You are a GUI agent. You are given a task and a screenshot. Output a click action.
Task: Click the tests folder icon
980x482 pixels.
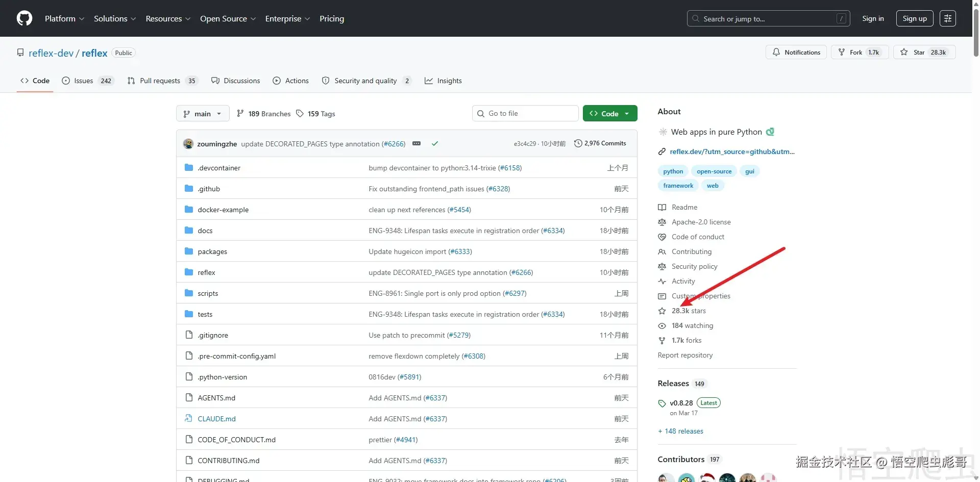click(189, 314)
